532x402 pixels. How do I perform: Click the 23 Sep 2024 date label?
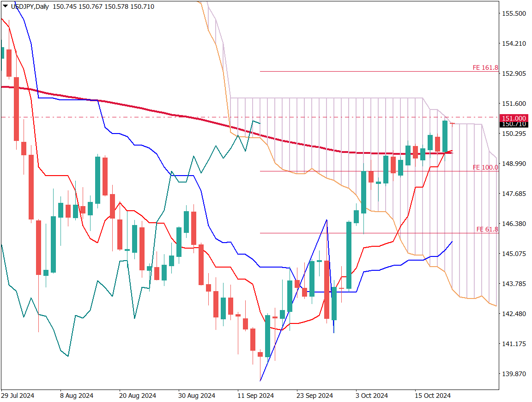pyautogui.click(x=314, y=396)
